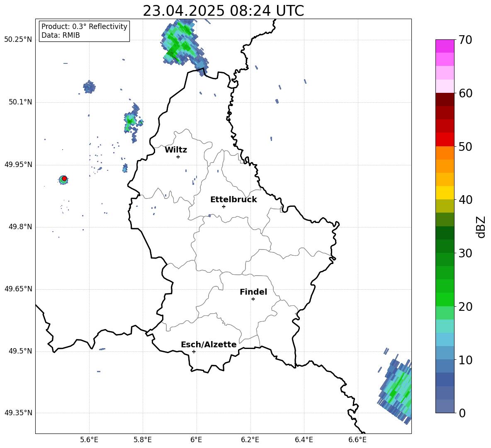Click the 49.8°N latitude label
This screenshot has height=448, width=491.
tap(20, 227)
